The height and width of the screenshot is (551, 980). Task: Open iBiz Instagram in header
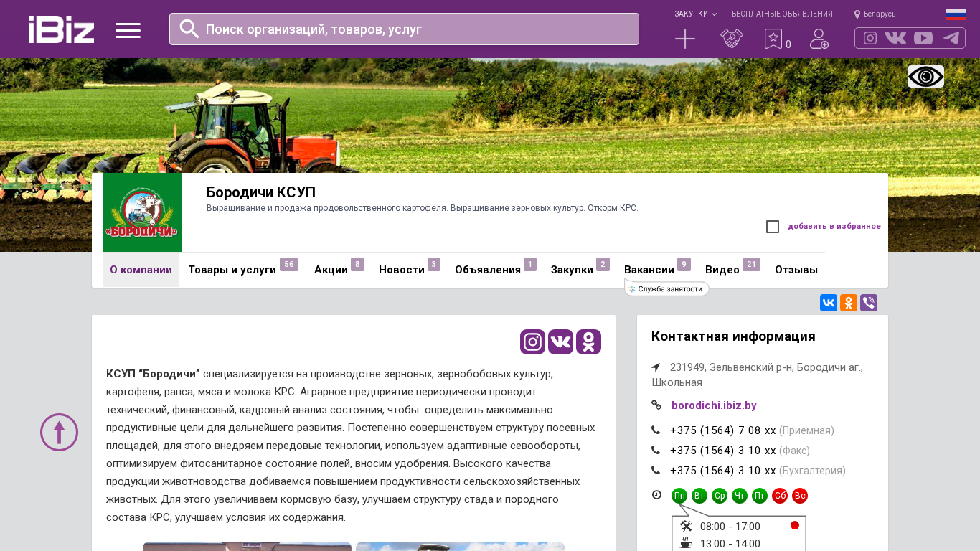click(870, 38)
